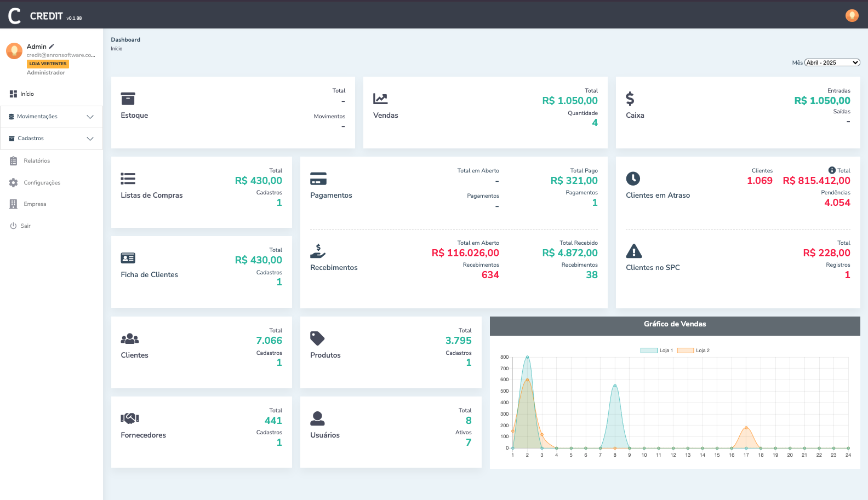The width and height of the screenshot is (868, 500).
Task: Click the Produtos tag icon
Action: [317, 338]
